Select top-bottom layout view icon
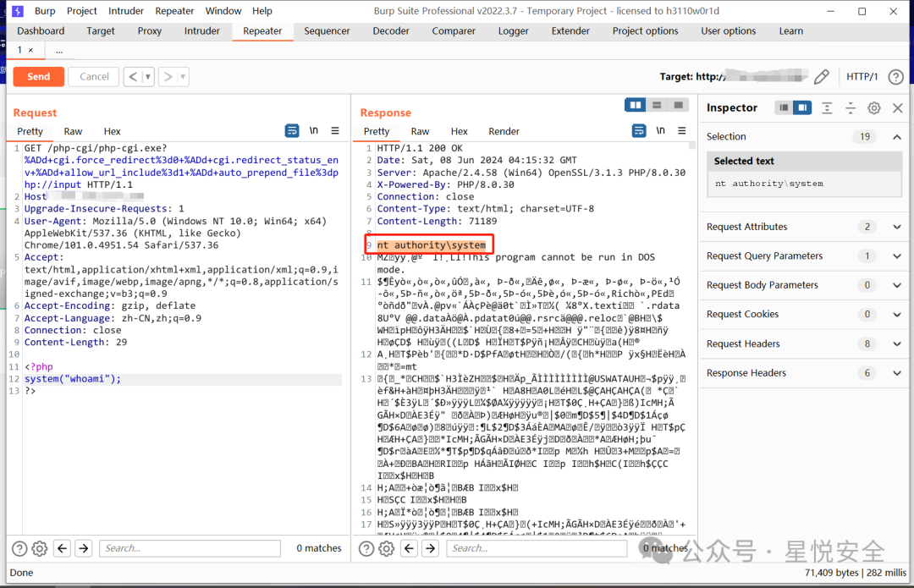 [x=657, y=105]
